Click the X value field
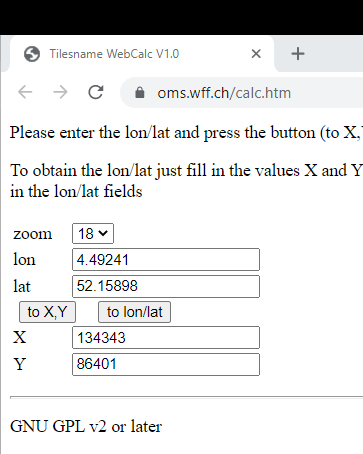 click(x=166, y=338)
